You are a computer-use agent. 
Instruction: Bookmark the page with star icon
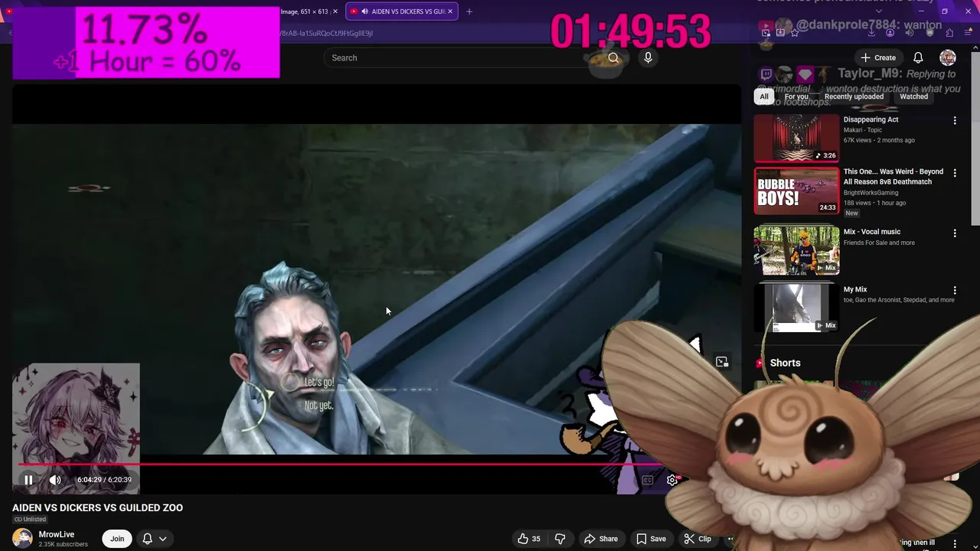tap(794, 33)
